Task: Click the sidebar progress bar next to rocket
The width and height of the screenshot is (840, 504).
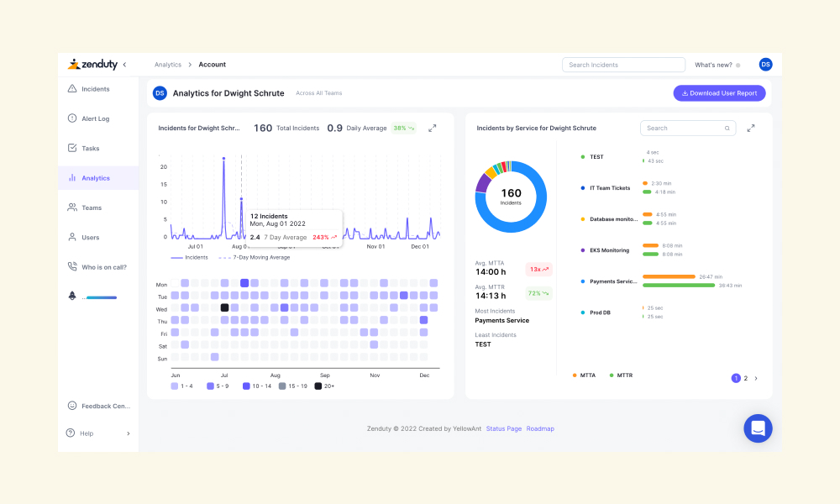Action: pos(102,297)
